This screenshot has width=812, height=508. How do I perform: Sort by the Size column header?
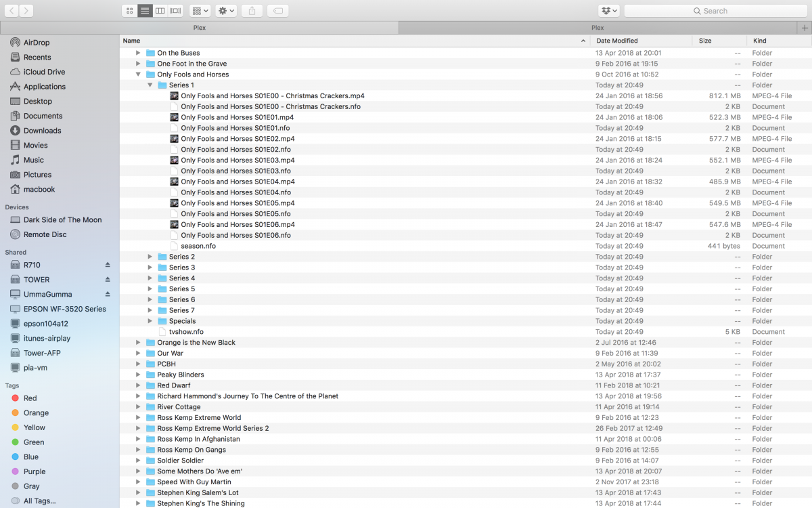pos(720,41)
